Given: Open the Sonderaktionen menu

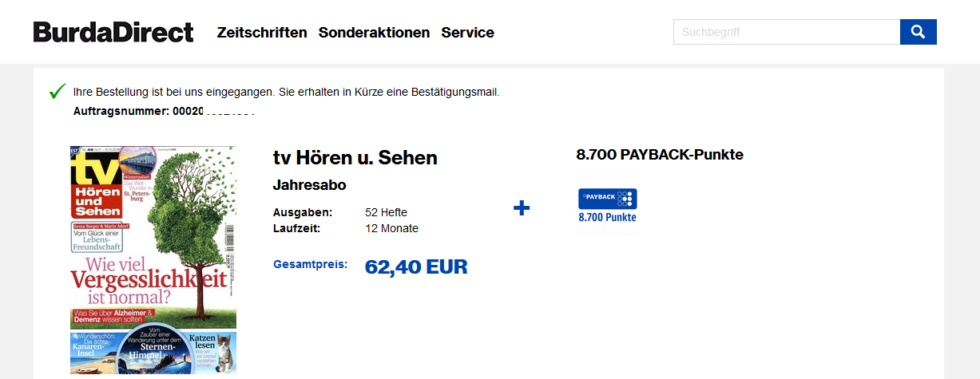Looking at the screenshot, I should (x=374, y=33).
